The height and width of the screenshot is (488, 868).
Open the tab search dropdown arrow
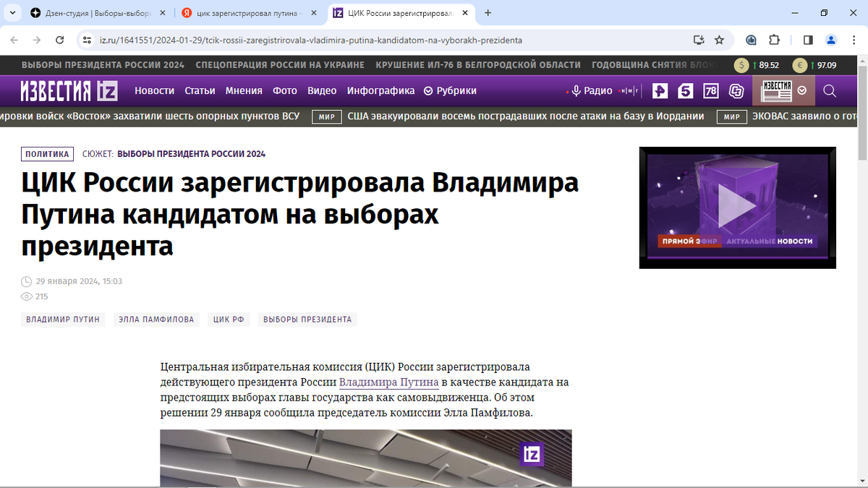(13, 13)
